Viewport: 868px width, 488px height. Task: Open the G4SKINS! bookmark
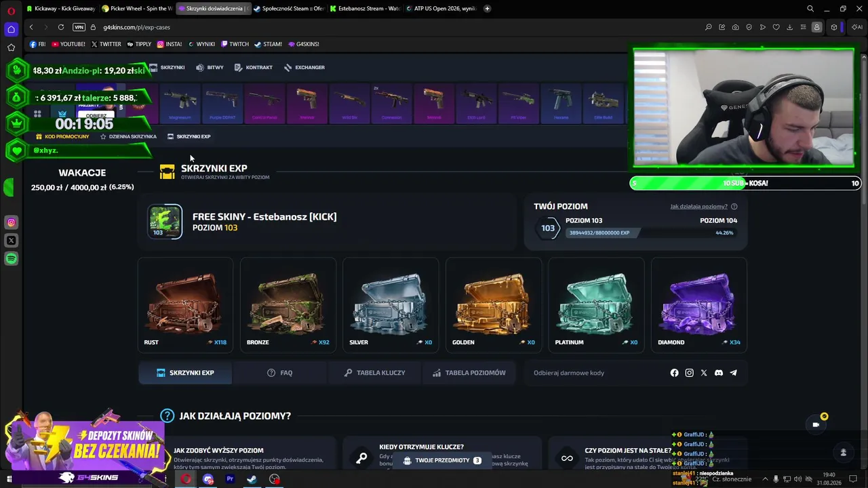304,44
